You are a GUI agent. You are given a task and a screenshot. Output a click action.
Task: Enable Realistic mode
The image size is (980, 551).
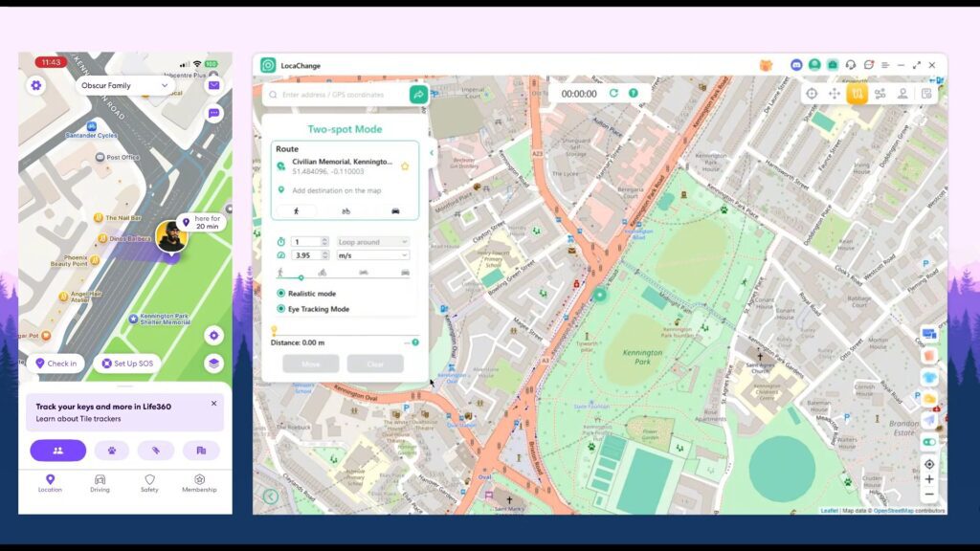[x=280, y=294]
